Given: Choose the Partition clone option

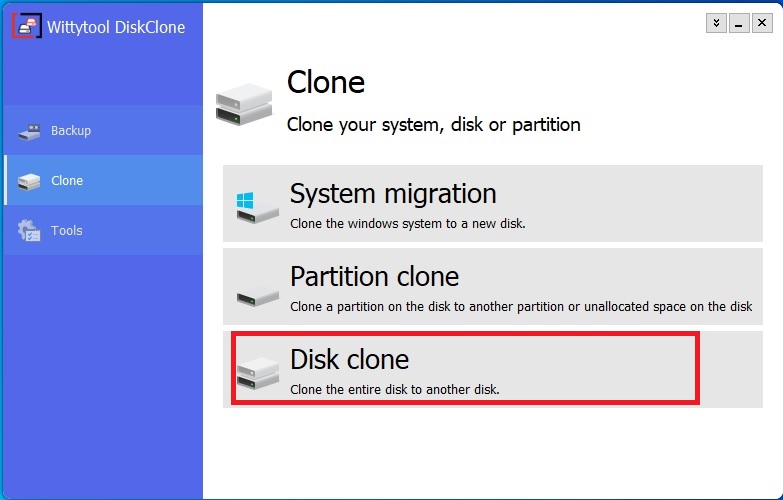Looking at the screenshot, I should (x=493, y=287).
